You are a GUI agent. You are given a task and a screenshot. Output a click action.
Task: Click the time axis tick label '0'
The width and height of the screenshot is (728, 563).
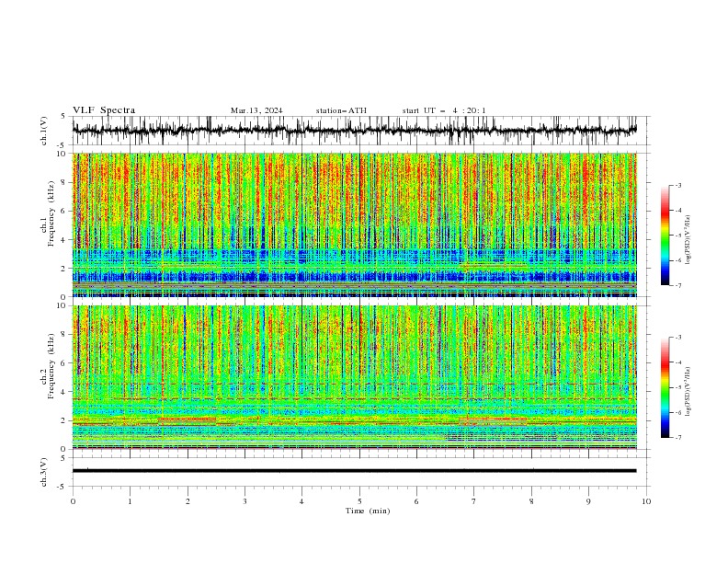[73, 501]
